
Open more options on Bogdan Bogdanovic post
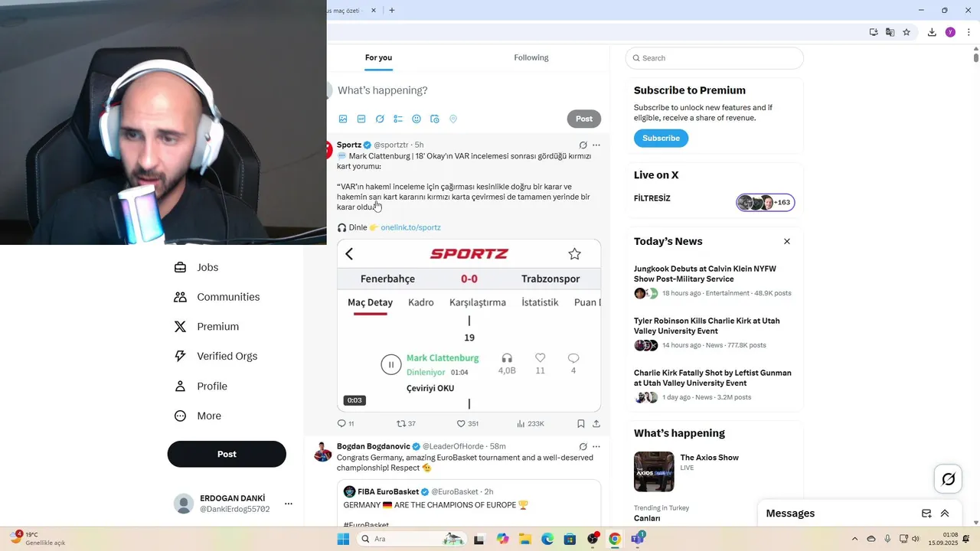(x=596, y=446)
